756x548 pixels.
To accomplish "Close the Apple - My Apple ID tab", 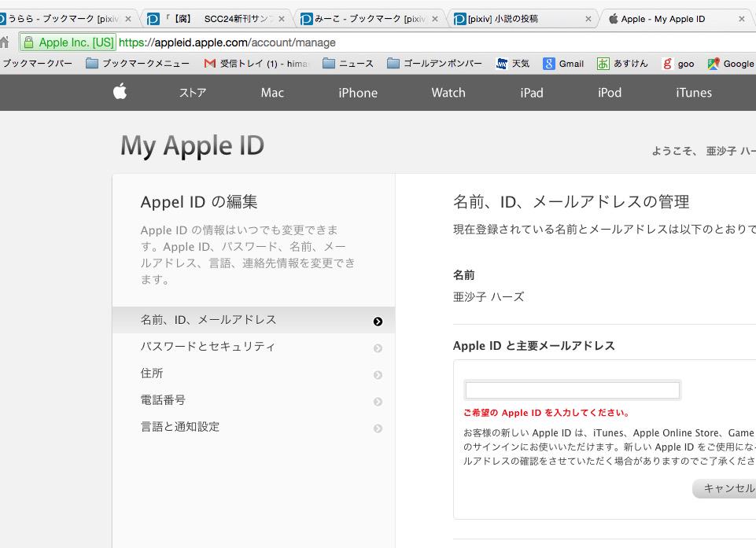I will click(x=742, y=19).
